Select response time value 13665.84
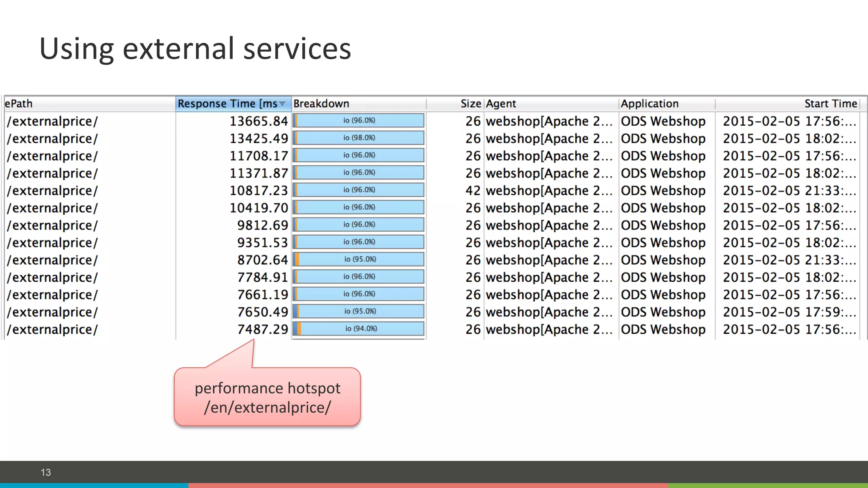This screenshot has height=488, width=868. pos(259,121)
